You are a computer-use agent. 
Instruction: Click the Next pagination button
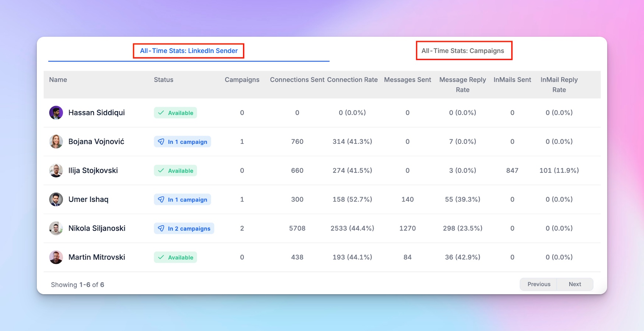[575, 284]
